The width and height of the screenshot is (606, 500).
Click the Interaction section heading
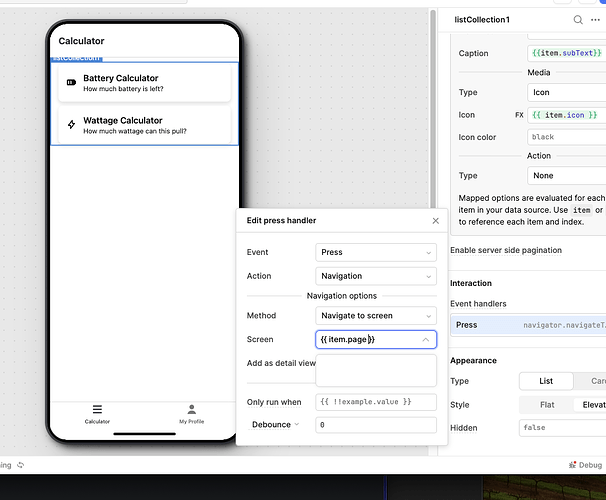pyautogui.click(x=471, y=283)
